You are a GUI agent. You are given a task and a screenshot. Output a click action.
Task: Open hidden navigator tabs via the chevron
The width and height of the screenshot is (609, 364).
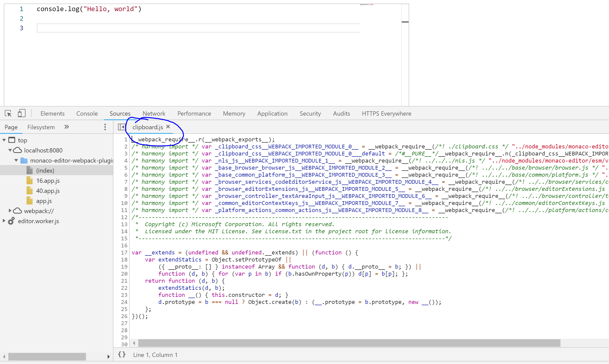[x=66, y=127]
